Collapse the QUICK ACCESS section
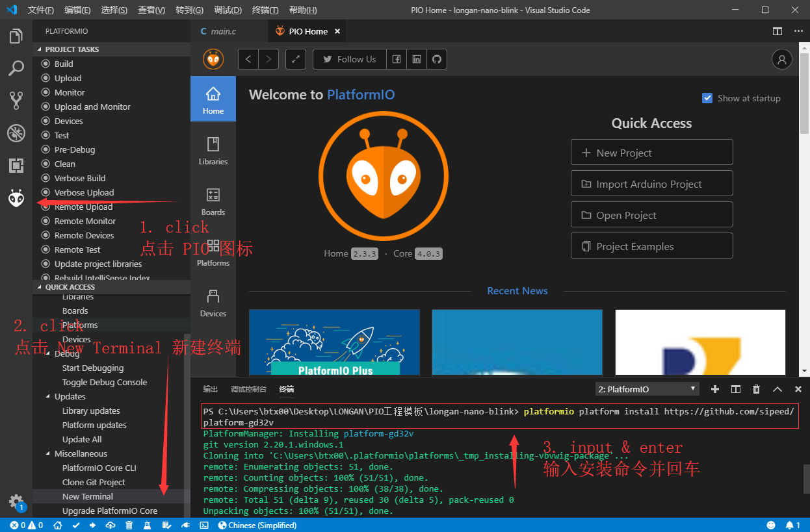Viewport: 810px width, 532px height. coord(111,287)
